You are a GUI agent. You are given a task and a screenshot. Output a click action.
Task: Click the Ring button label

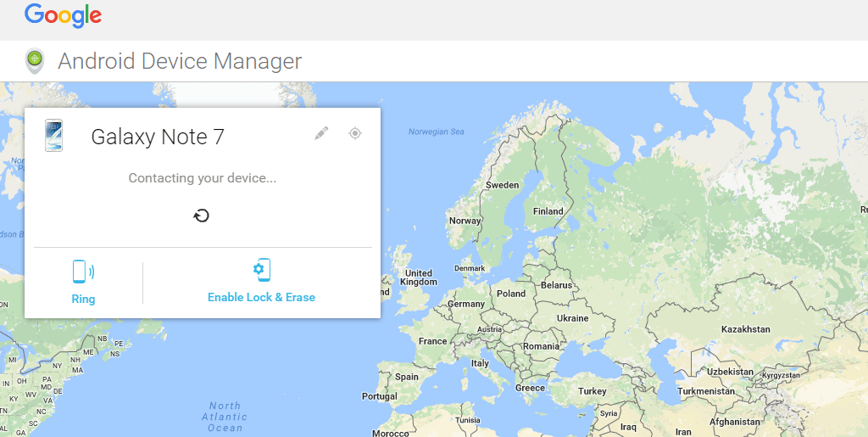pyautogui.click(x=84, y=299)
